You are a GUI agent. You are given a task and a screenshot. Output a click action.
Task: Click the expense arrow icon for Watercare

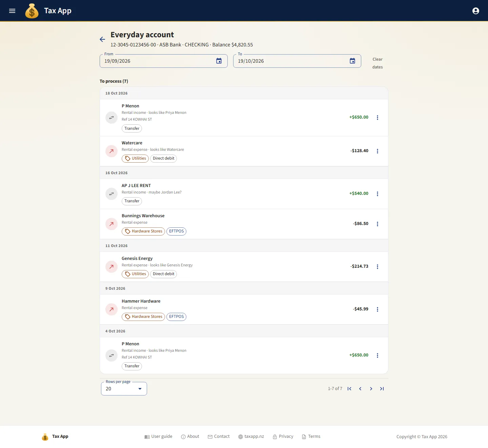[111, 151]
